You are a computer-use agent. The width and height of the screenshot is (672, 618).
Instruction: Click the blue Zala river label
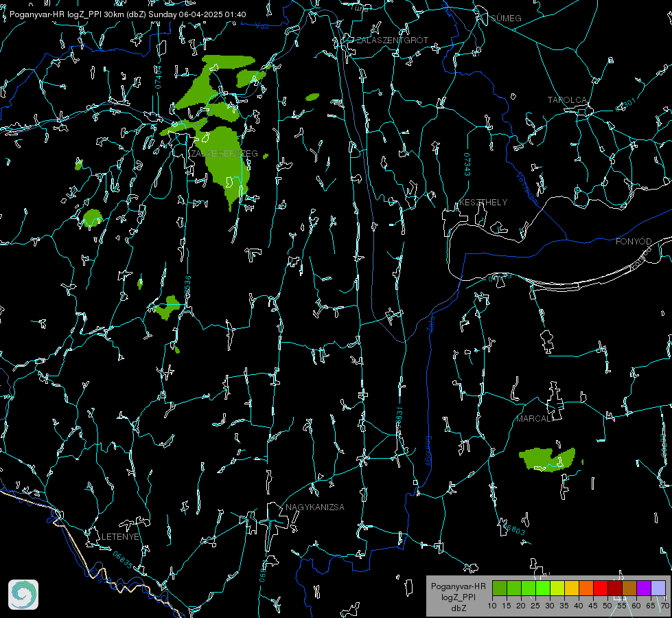click(x=431, y=323)
